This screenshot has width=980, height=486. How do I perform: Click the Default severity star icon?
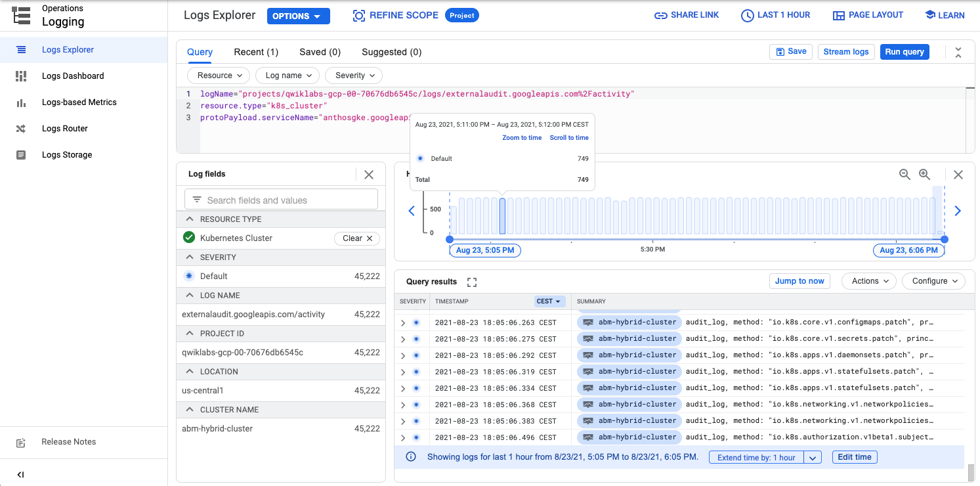click(x=189, y=276)
